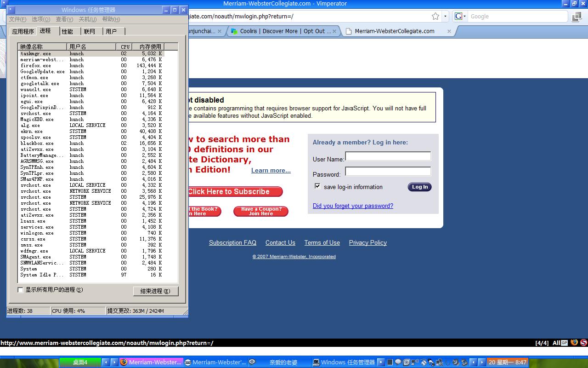Open the address bar history dropdown arrow
The width and height of the screenshot is (588, 368).
click(x=445, y=16)
